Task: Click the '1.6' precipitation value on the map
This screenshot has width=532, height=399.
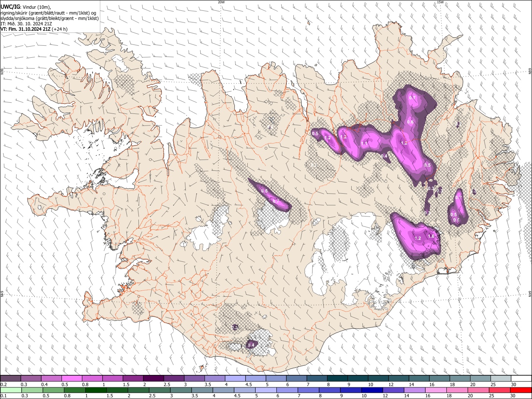Action: [431, 236]
